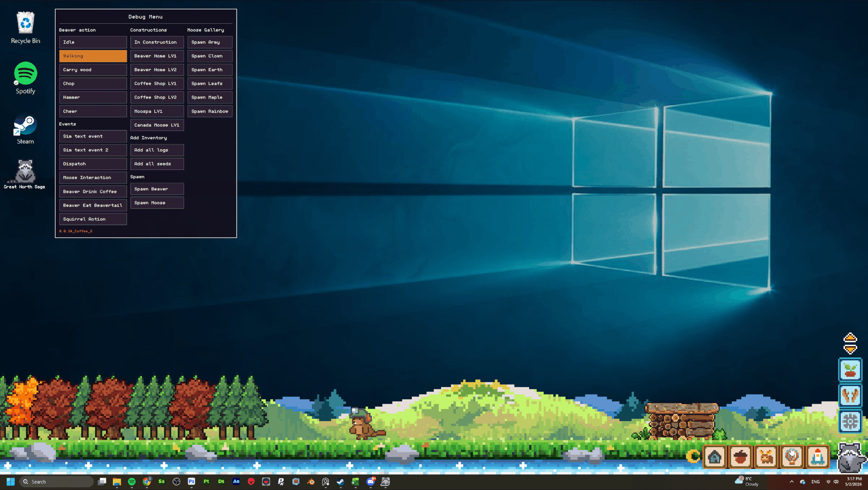Click the orange up arrow
This screenshot has width=868, height=490.
pos(850,338)
